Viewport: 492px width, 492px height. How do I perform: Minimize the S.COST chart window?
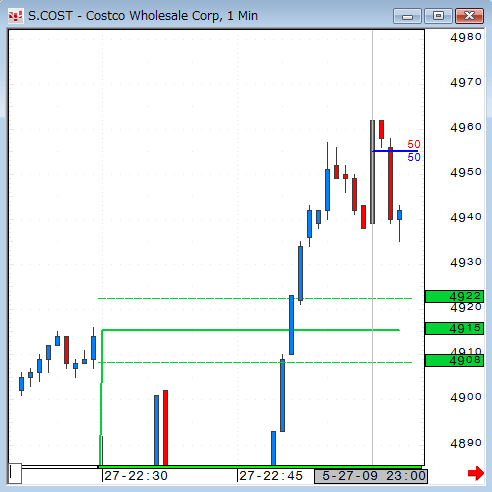tap(407, 16)
